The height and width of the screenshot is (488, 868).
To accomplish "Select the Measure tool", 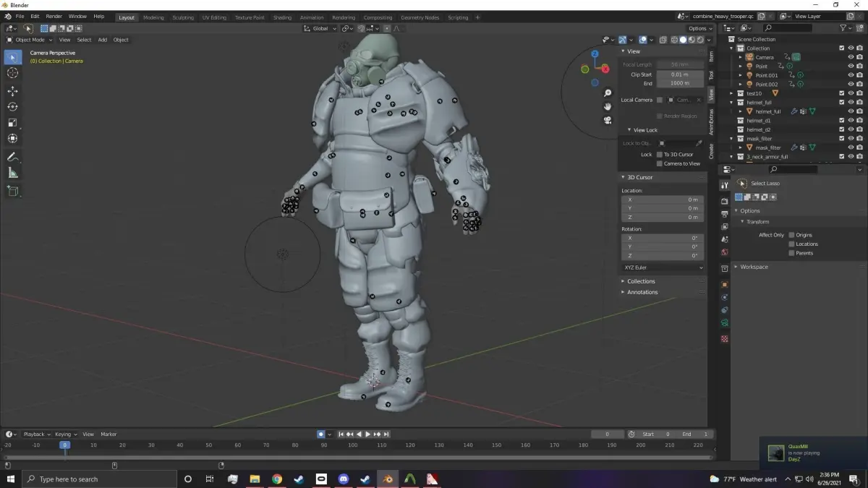I will [x=12, y=173].
